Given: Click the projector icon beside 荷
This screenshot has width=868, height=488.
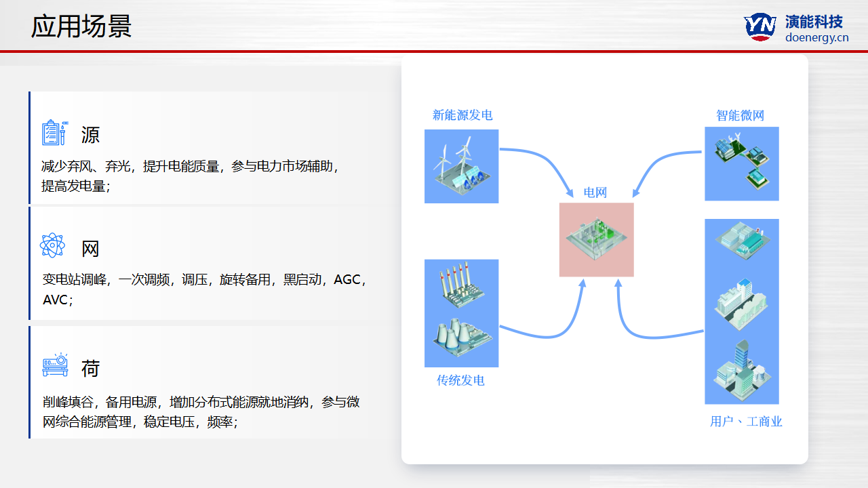Looking at the screenshot, I should tap(55, 365).
